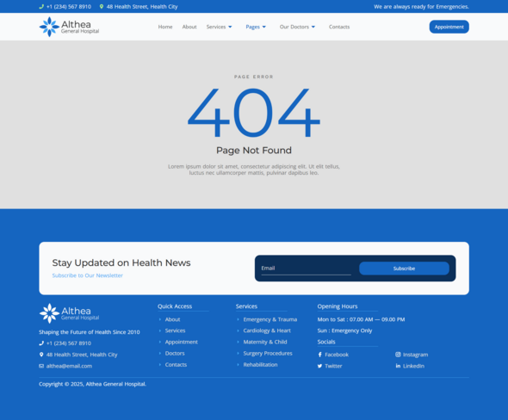Click the location pin icon in the top bar
Screen dimensions: 508x420
point(102,7)
